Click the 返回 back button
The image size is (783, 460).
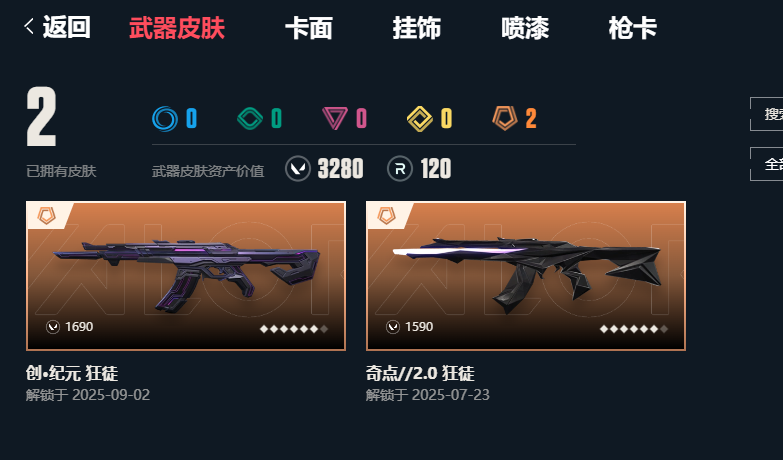[x=57, y=27]
